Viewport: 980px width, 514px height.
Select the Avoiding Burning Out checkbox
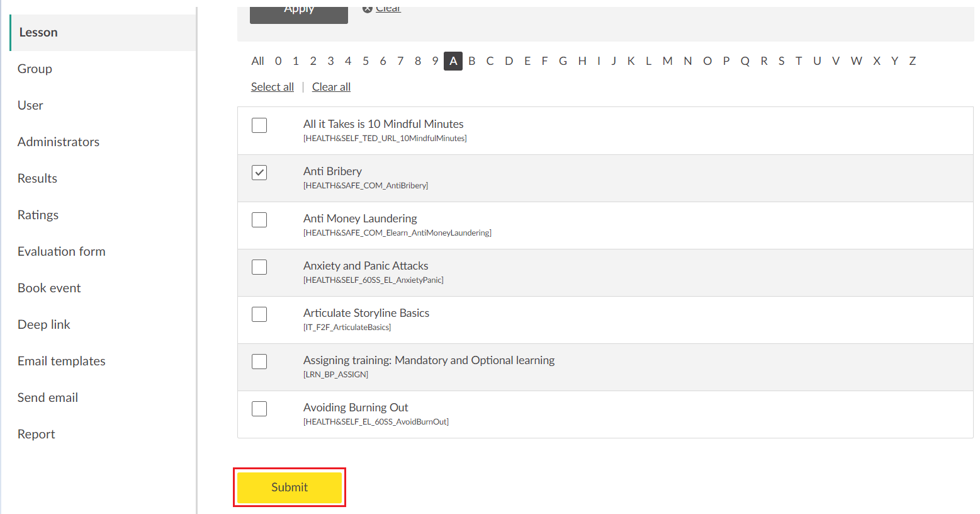(259, 409)
